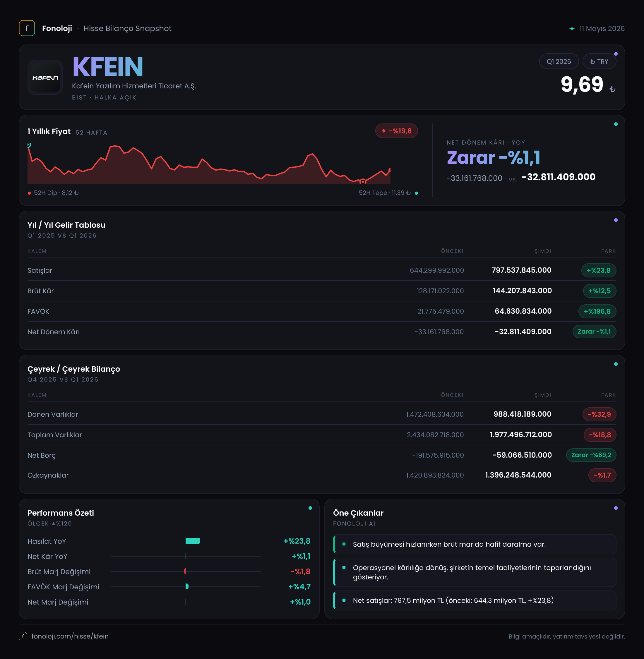Screen dimensions: 644x659
Task: Click the "Yıl / Yıl Gelir Tablosu" heading
Action: pyautogui.click(x=66, y=225)
